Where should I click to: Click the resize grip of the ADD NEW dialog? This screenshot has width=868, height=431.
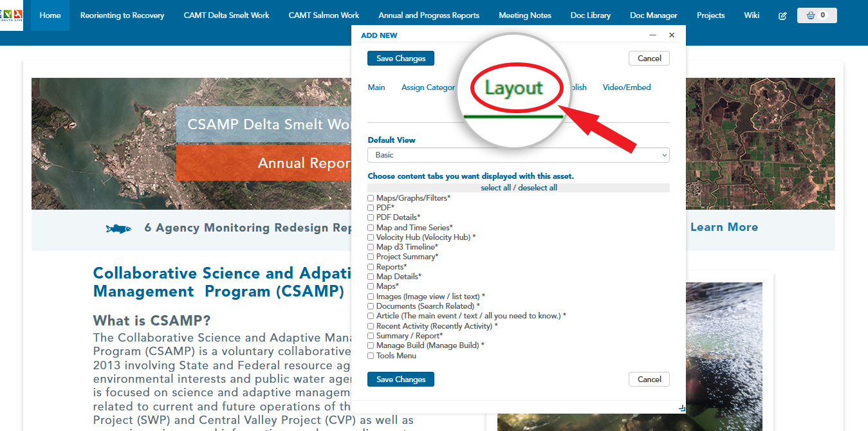tap(682, 408)
